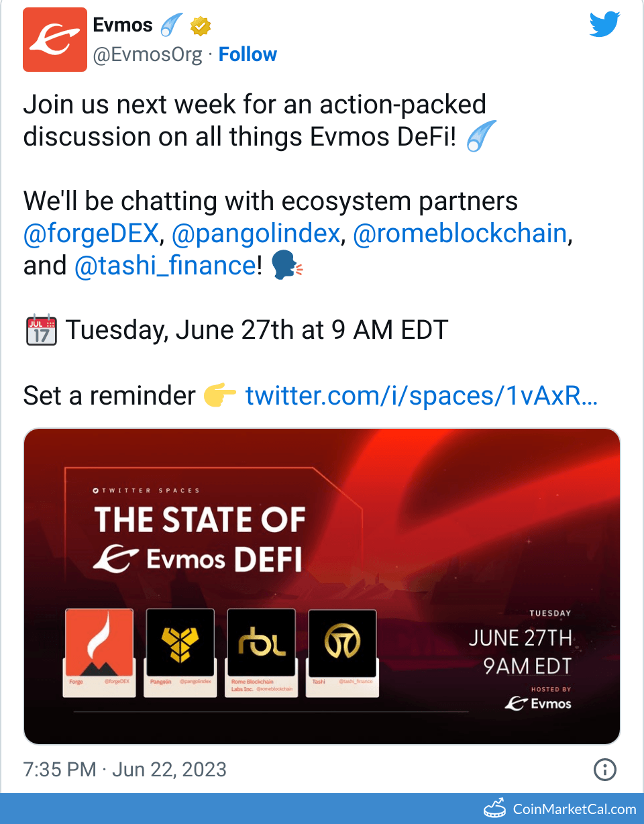Open the @forgeDEX mention
This screenshot has width=644, height=824.
coord(91,234)
